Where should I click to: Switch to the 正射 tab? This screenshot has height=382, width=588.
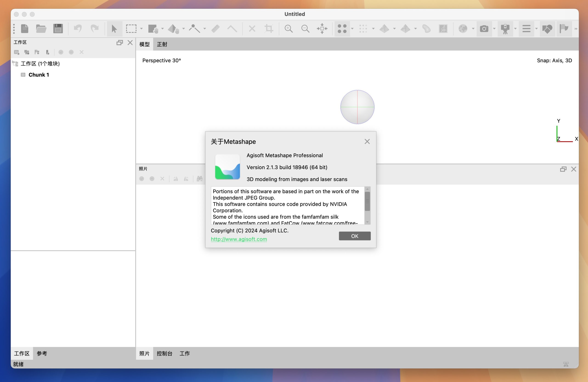tap(162, 44)
